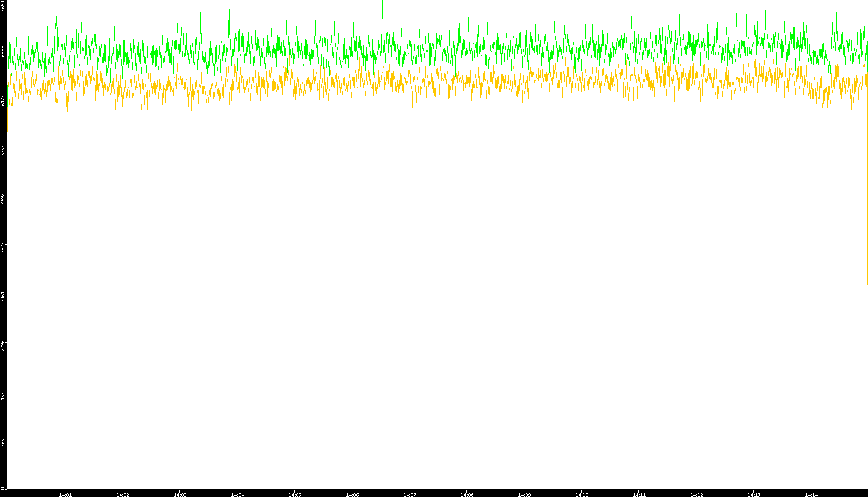Screen dimensions: 868x497
Task: Click the 7654 maximum value axis label
Action: coord(3,6)
